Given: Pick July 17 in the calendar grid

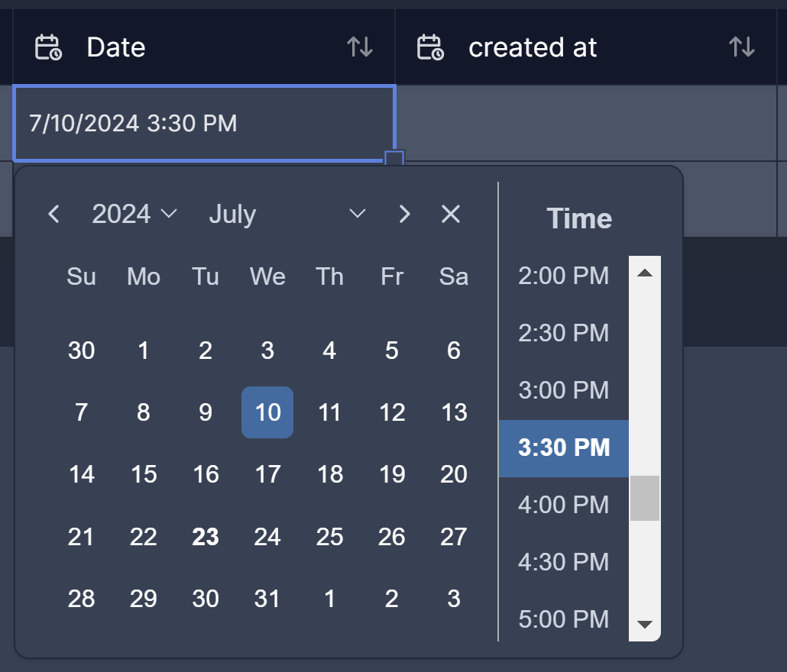Looking at the screenshot, I should [x=267, y=474].
